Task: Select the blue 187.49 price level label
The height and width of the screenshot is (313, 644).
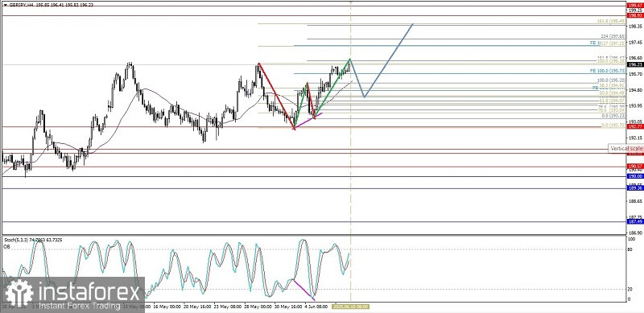Action: point(635,221)
